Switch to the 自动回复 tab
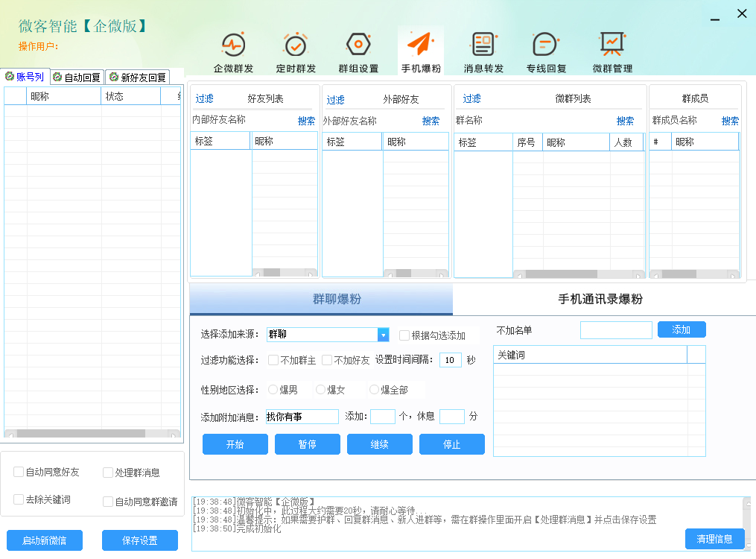Viewport: 756px width, 559px height. click(x=77, y=77)
